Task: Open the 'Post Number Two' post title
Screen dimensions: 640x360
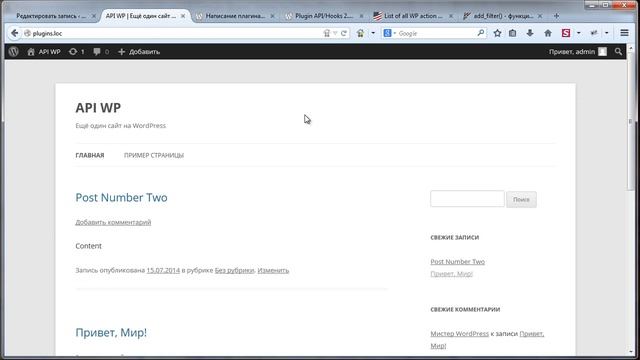Action: [x=121, y=198]
